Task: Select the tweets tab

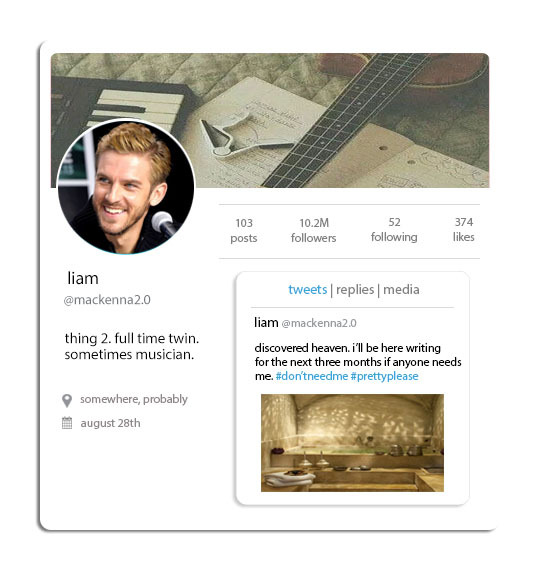Action: coord(308,290)
